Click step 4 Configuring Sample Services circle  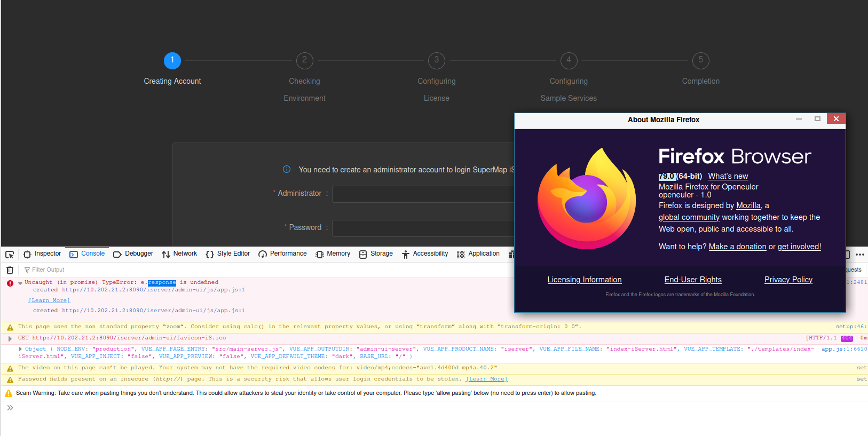569,60
